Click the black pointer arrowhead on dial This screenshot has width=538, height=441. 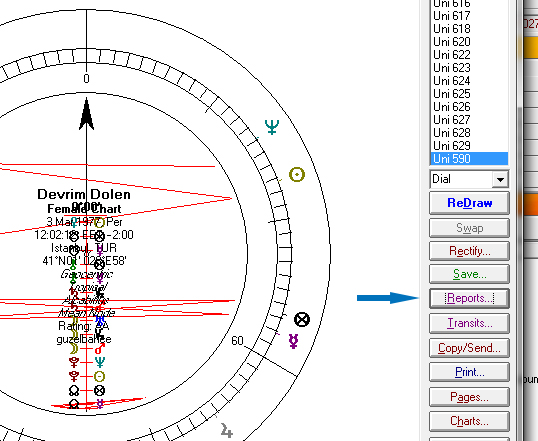point(86,114)
